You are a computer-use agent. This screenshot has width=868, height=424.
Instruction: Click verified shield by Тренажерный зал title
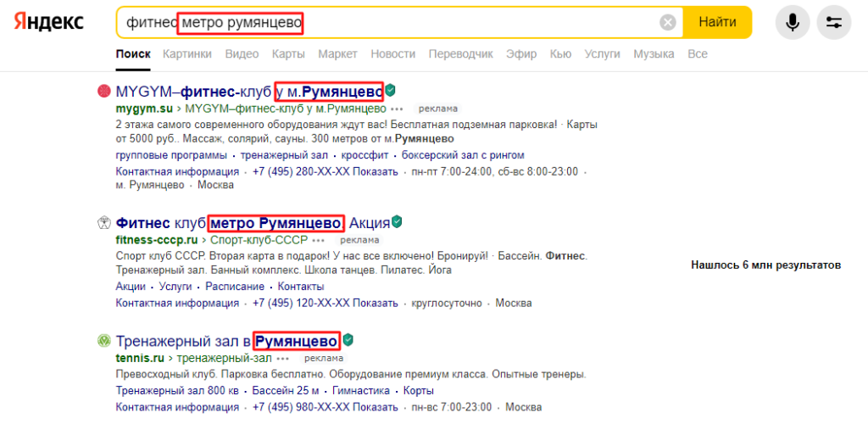348,339
